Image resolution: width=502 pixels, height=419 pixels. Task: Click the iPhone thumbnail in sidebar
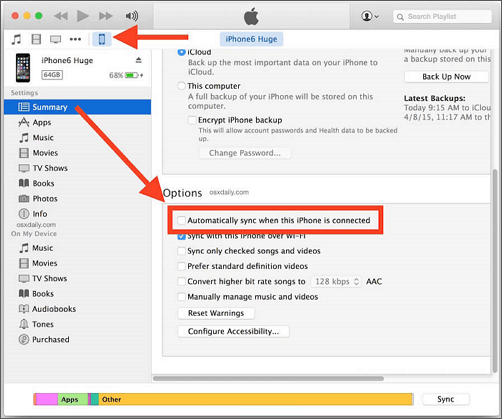click(x=23, y=68)
